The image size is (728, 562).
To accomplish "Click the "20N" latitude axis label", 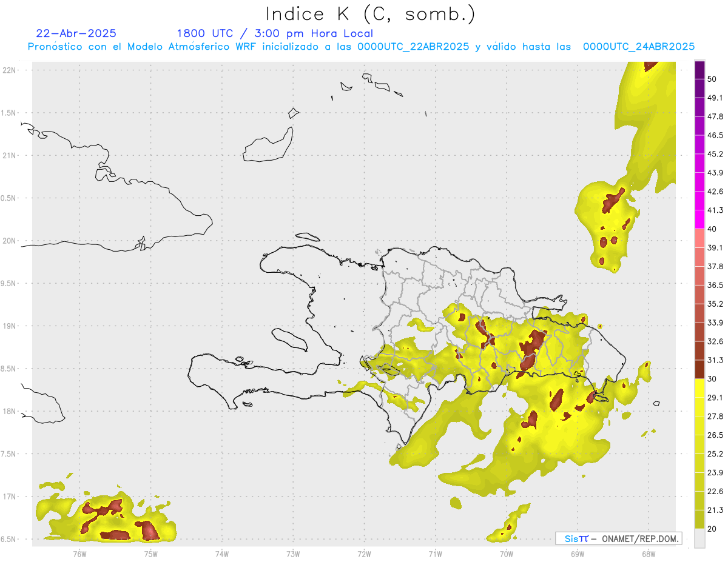I will tap(9, 241).
